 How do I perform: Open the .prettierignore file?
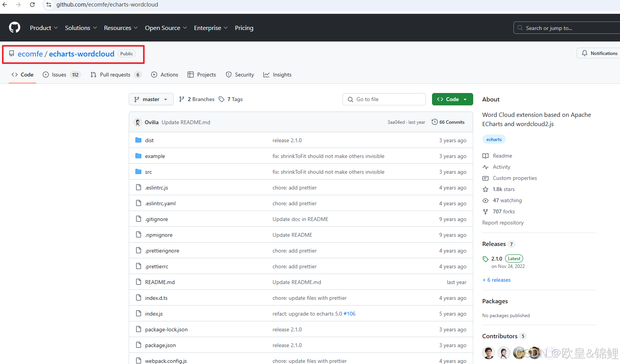tap(162, 251)
